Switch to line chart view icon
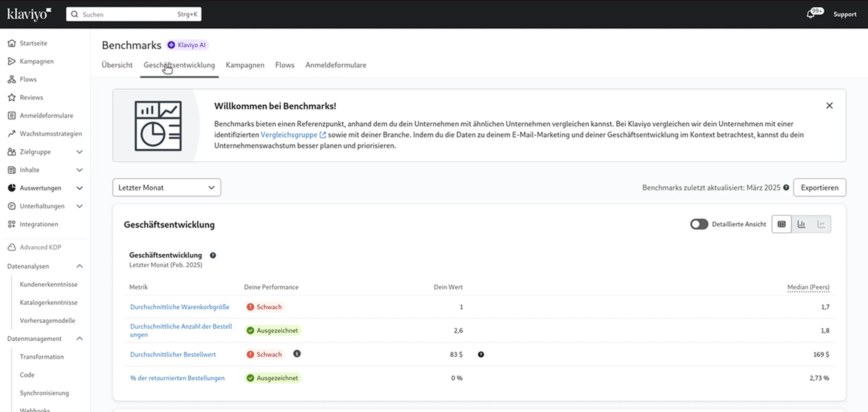 click(821, 224)
